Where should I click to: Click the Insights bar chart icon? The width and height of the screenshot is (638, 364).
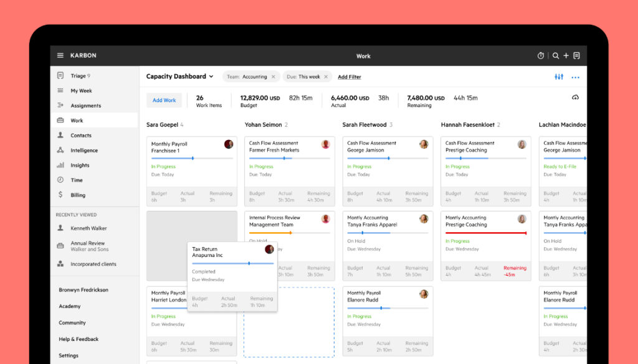[x=60, y=165]
